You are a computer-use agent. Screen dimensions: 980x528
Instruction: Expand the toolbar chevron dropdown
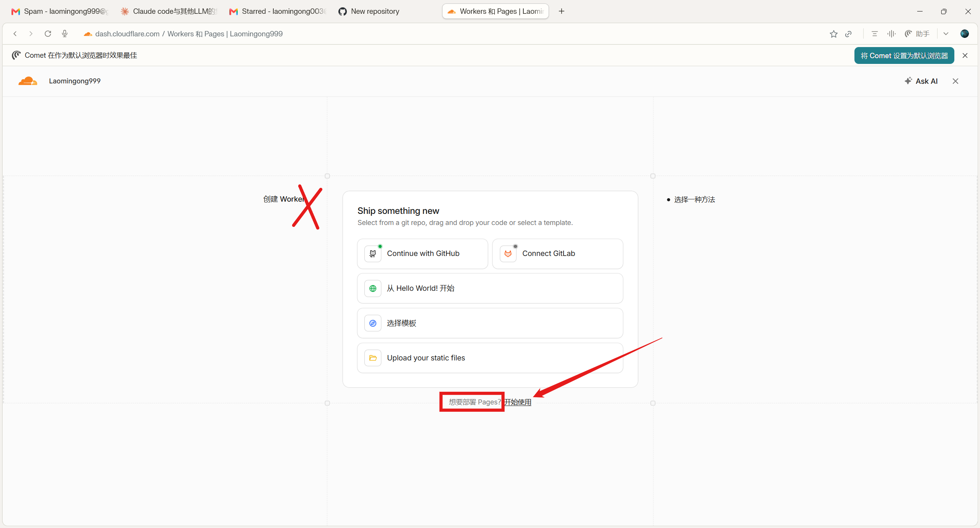click(946, 34)
